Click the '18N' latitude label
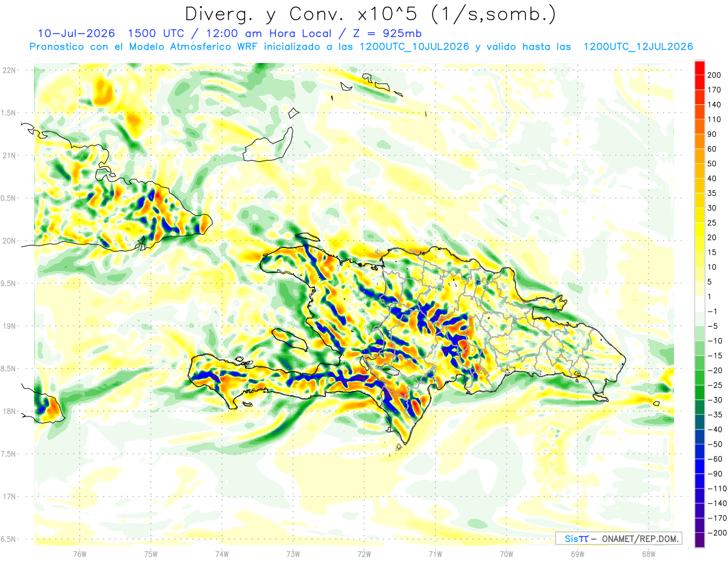 8,411
